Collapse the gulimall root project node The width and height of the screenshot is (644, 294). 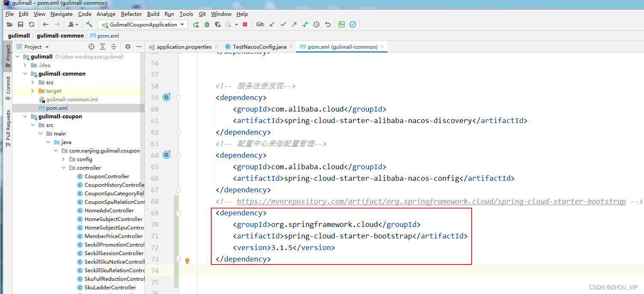[18, 56]
